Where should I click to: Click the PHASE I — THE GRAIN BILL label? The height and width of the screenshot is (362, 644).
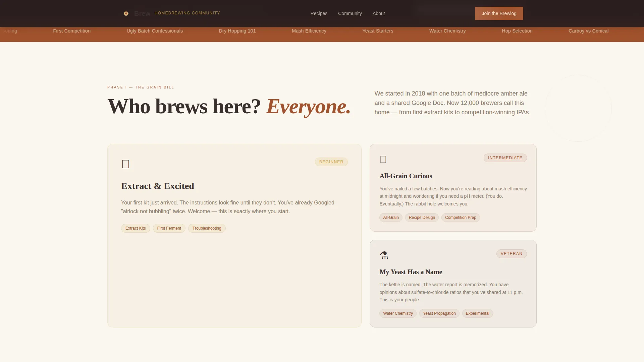coord(141,87)
